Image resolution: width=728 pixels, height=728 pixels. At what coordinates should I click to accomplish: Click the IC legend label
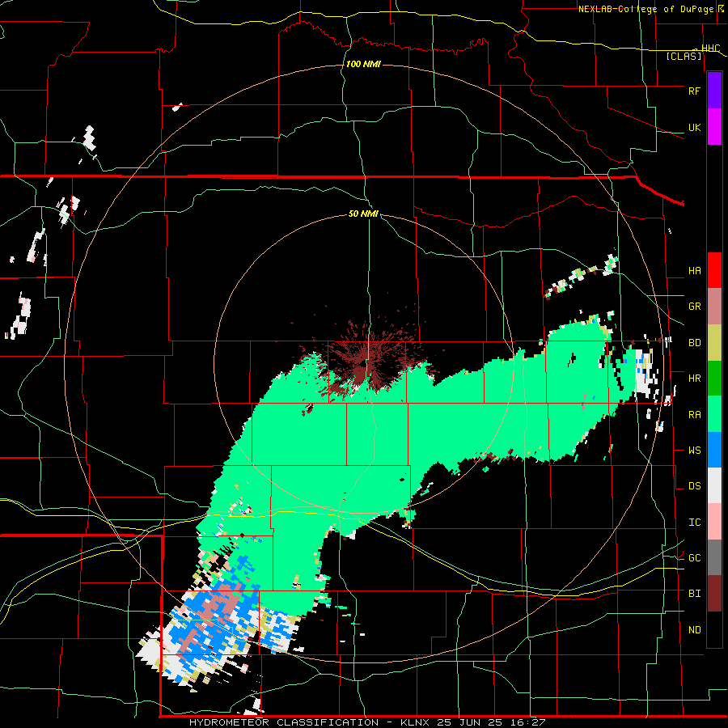694,523
